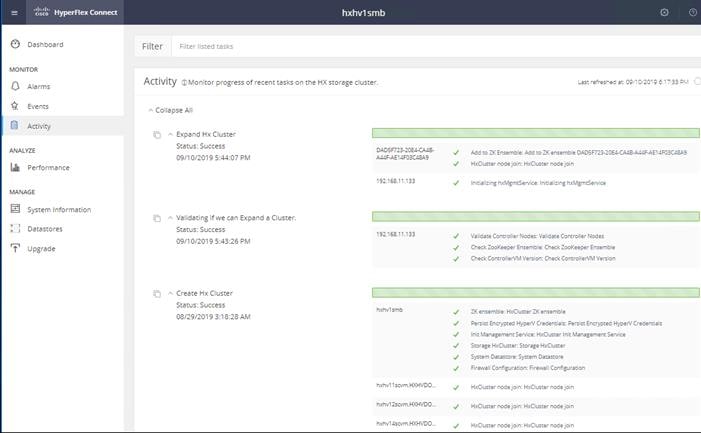This screenshot has height=433, width=701.
Task: Open the Datastores page
Action: pyautogui.click(x=45, y=229)
